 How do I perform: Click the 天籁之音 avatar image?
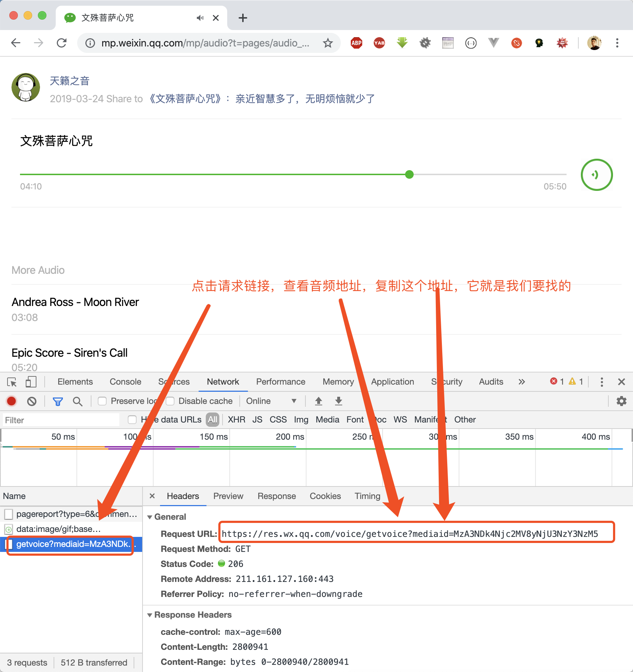click(26, 88)
